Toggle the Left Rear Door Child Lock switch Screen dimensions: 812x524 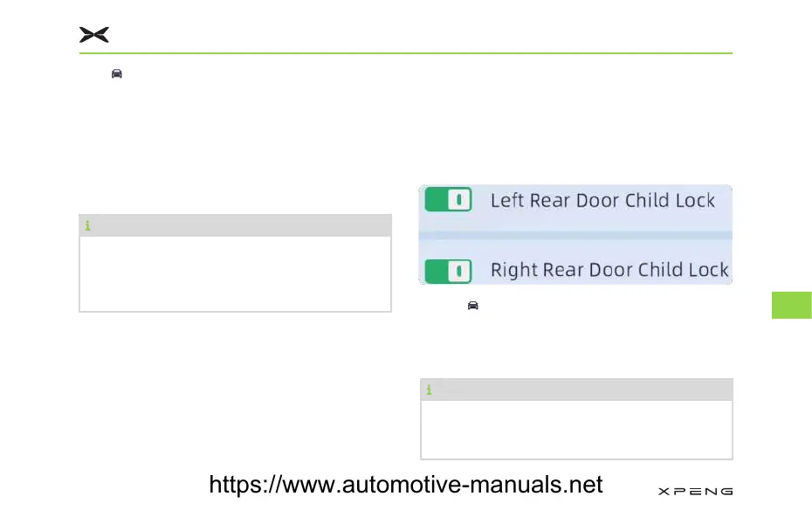click(x=448, y=199)
